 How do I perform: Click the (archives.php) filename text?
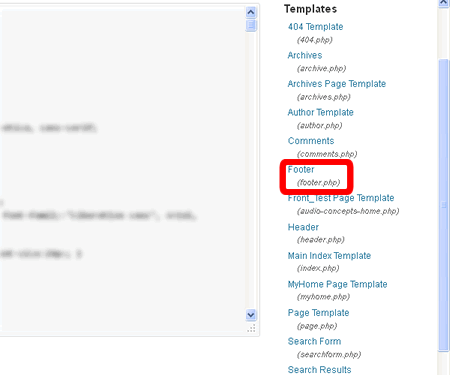pyautogui.click(x=323, y=97)
